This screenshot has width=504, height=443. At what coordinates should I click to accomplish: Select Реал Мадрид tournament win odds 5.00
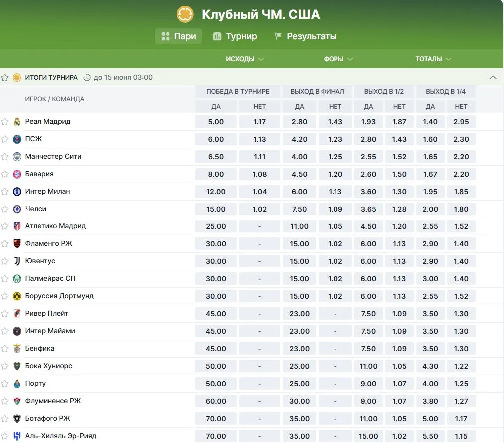[x=216, y=122]
